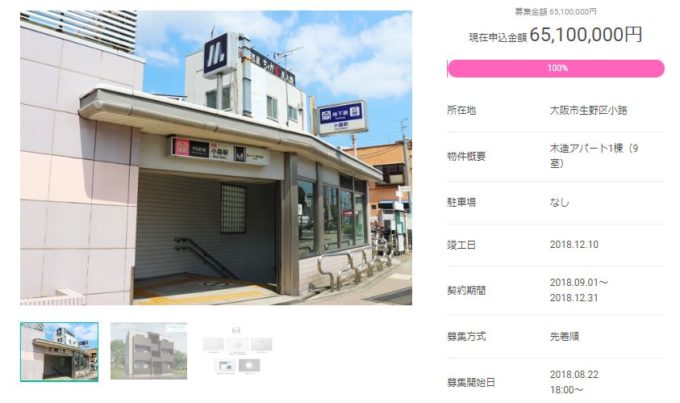This screenshot has height=403, width=680.
Task: Click the 65,100,000円 current application amount
Action: point(585,35)
